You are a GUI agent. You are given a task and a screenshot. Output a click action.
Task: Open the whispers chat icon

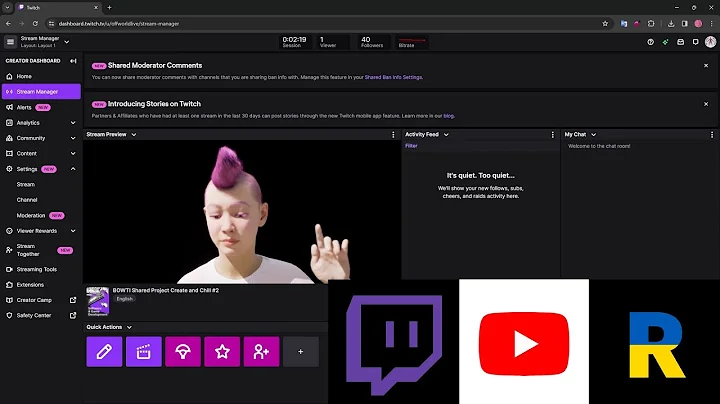pyautogui.click(x=696, y=42)
